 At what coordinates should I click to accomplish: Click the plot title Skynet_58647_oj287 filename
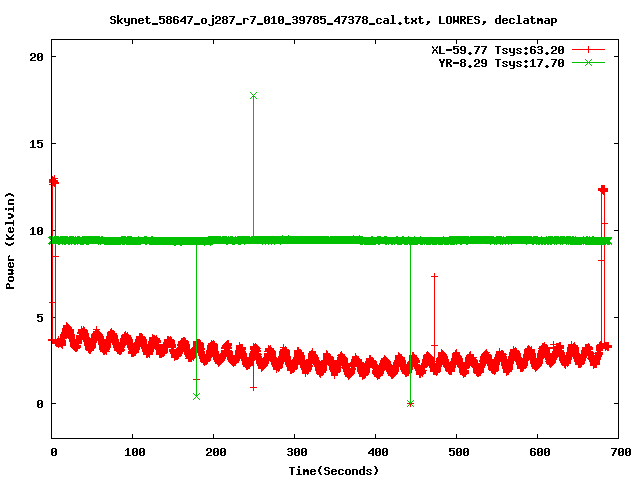coord(267,20)
